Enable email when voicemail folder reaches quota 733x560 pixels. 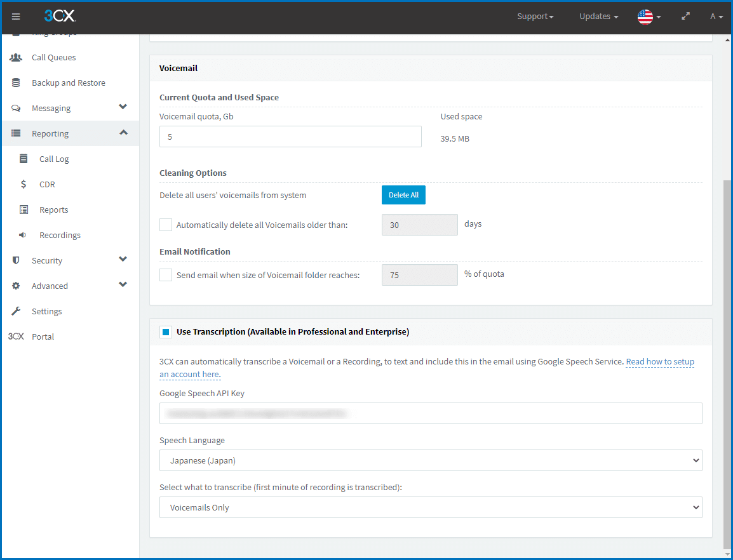click(166, 275)
